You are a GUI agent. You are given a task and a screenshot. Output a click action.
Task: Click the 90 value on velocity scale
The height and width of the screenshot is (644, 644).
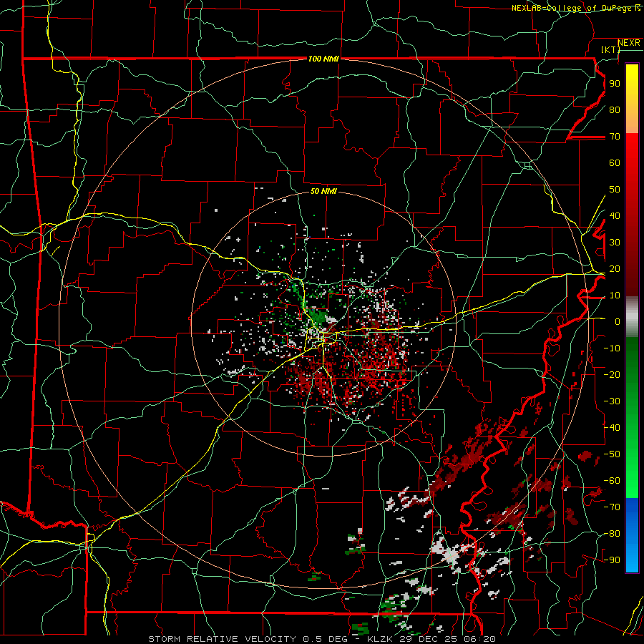(615, 84)
